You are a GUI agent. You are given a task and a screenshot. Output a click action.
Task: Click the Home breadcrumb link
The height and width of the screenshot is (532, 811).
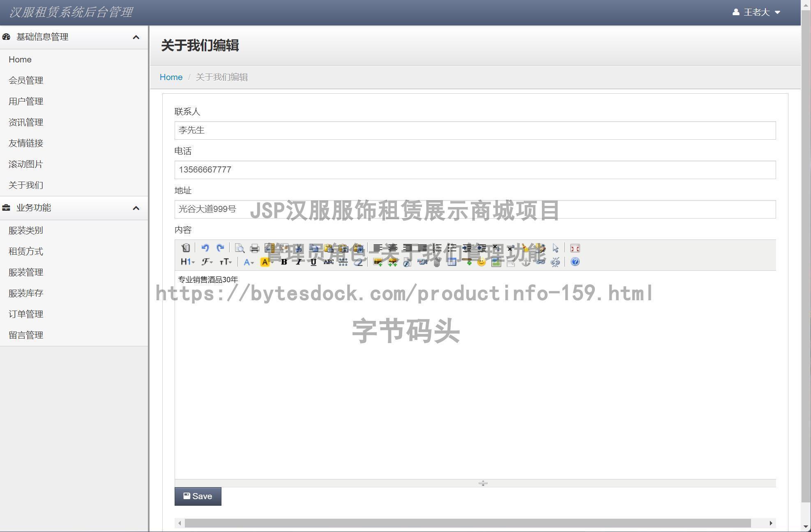[171, 77]
